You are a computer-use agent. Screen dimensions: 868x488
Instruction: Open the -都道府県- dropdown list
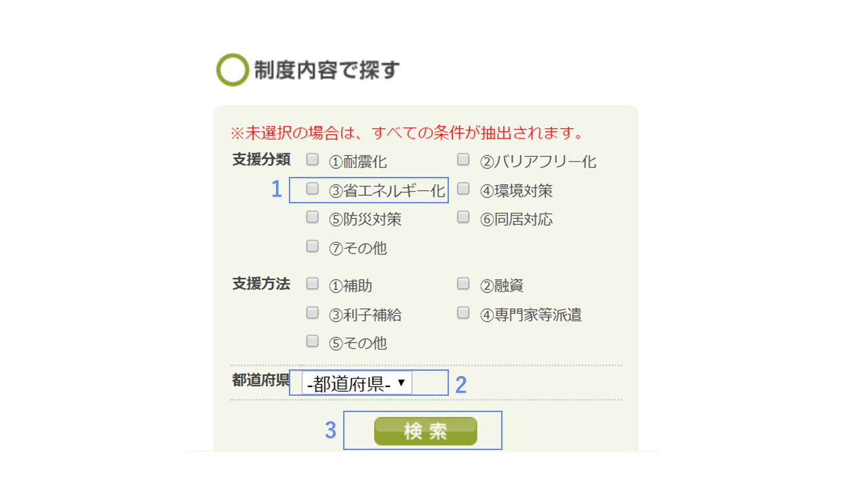(x=357, y=384)
